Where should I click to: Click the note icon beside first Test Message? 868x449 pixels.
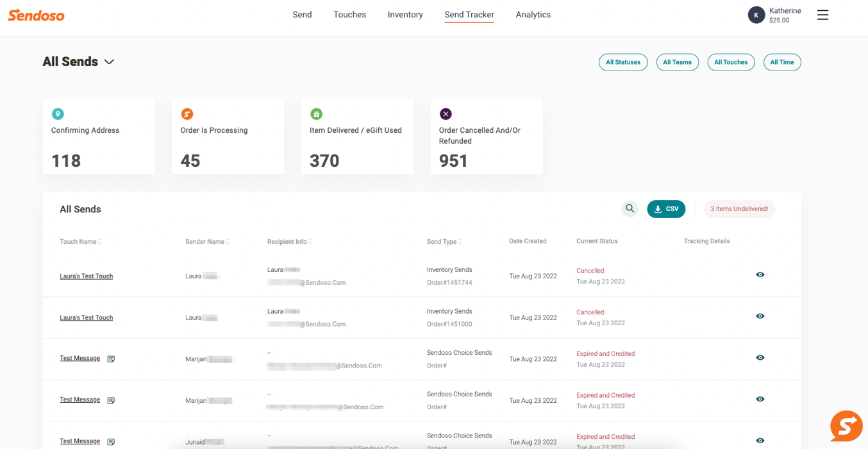tap(111, 359)
